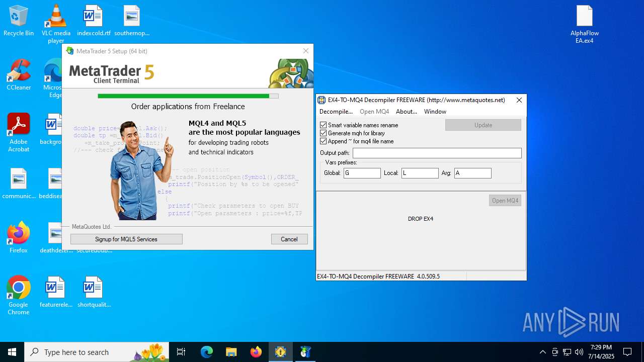Screen dimensions: 644x362
Task: Toggle Smart variable names rename checkbox
Action: (324, 125)
